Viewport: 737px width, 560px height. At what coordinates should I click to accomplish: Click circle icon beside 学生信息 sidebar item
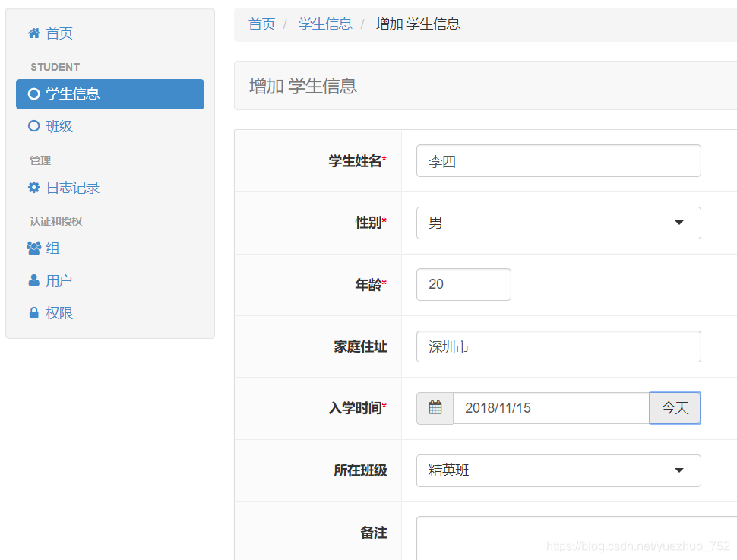coord(34,94)
